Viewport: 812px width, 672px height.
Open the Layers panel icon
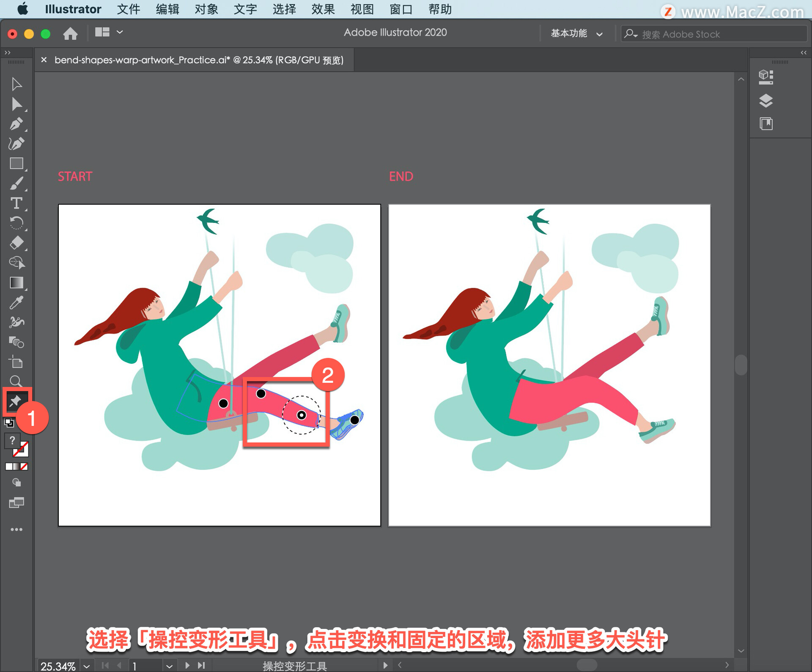tap(766, 101)
